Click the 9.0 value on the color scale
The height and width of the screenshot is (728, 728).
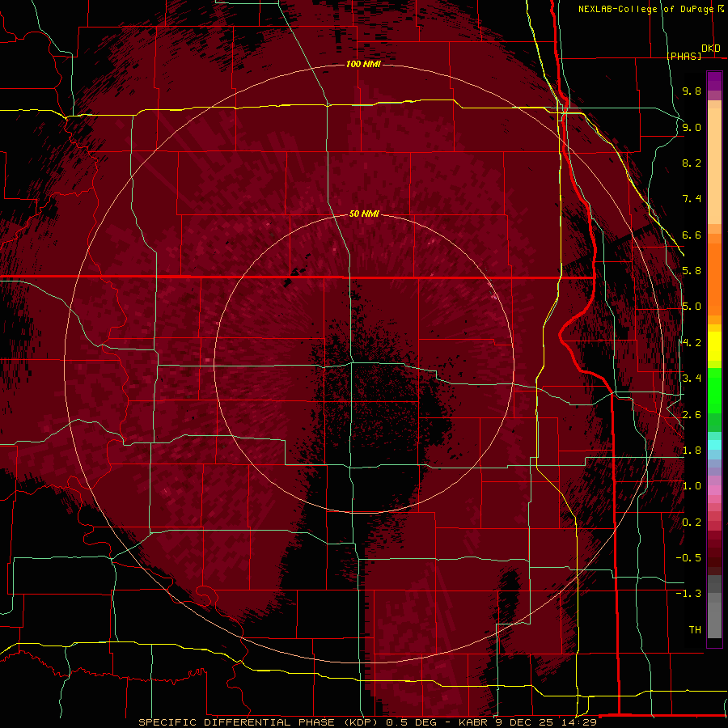(692, 127)
